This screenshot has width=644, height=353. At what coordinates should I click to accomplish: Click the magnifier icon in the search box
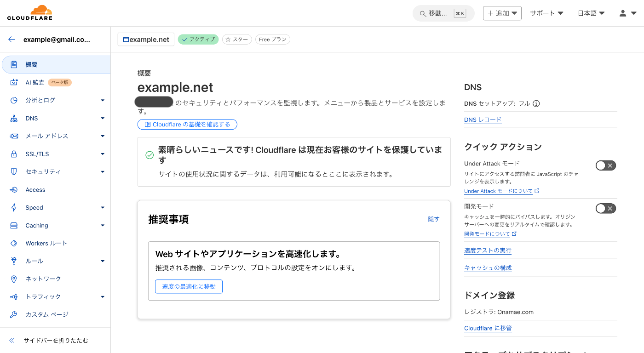click(x=422, y=13)
